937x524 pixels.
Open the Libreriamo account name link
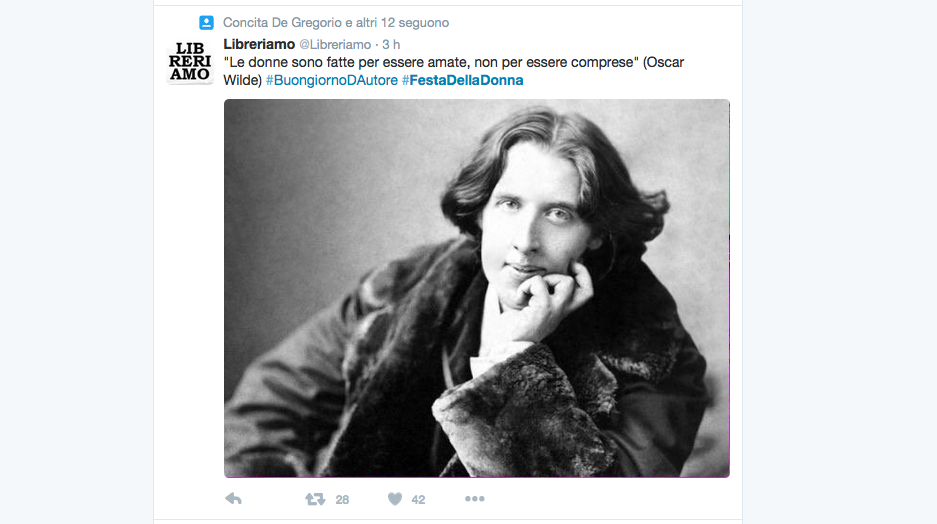[x=259, y=44]
